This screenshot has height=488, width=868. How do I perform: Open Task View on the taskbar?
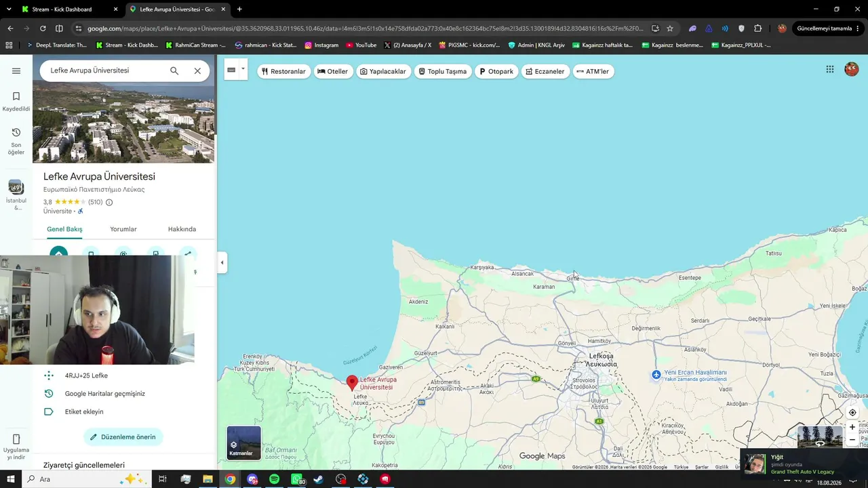[x=163, y=479]
